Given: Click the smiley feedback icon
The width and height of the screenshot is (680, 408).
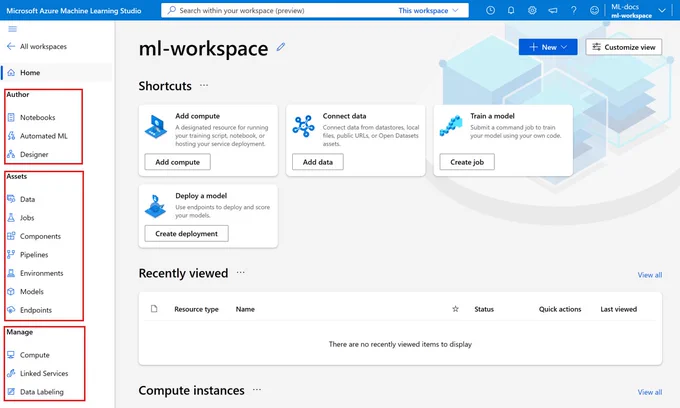Looking at the screenshot, I should point(594,10).
